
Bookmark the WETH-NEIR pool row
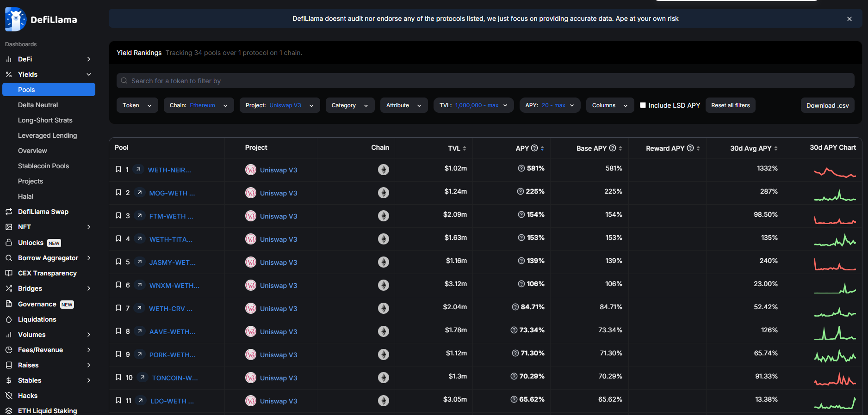pyautogui.click(x=118, y=170)
